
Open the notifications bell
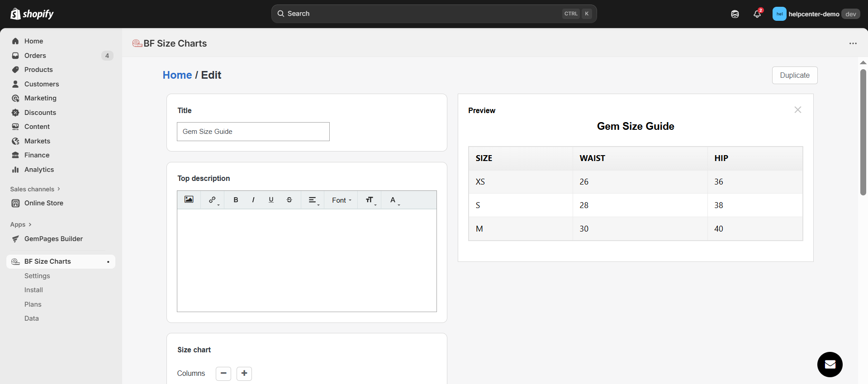pyautogui.click(x=757, y=14)
